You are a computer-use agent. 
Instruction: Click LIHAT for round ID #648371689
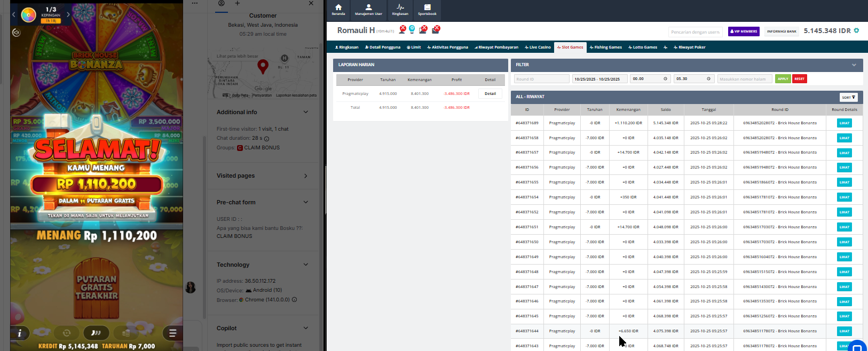[x=844, y=123]
